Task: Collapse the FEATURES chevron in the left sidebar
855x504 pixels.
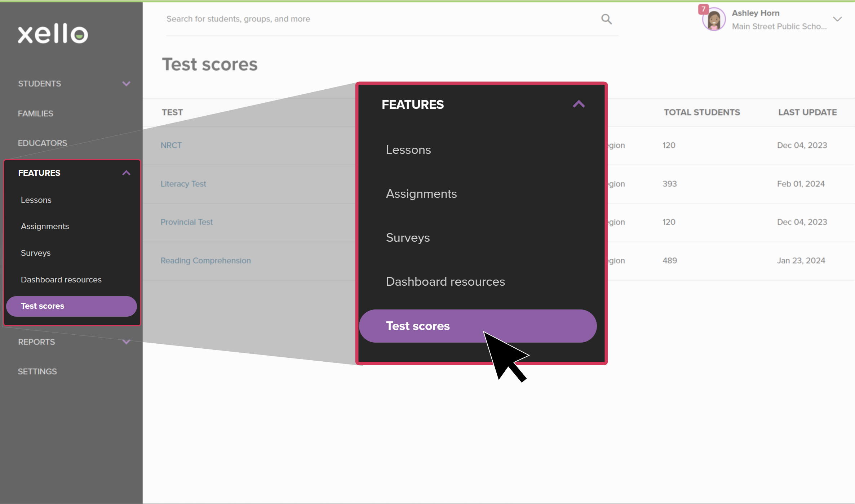Action: click(x=126, y=173)
